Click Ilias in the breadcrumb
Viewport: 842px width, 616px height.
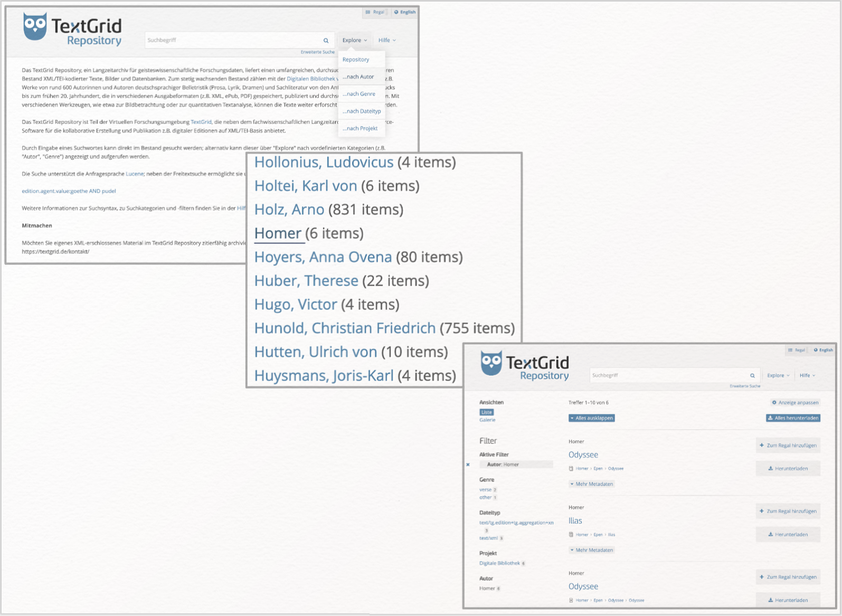click(611, 535)
